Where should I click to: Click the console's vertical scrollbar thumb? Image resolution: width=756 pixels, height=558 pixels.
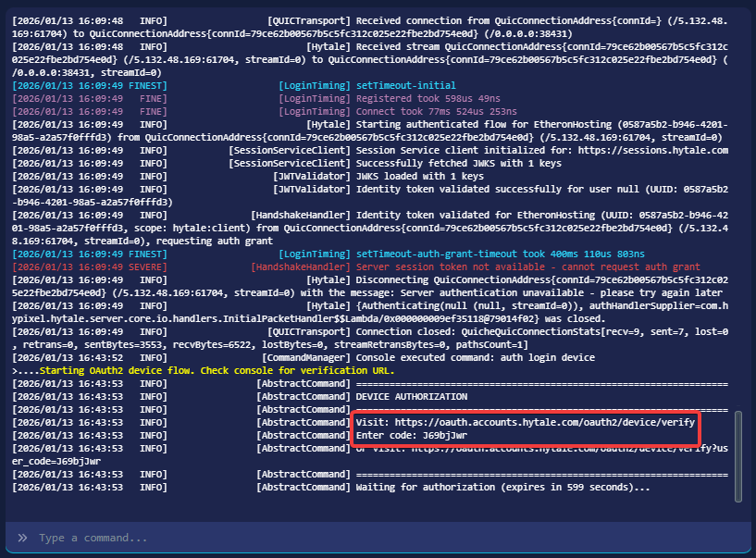click(737, 456)
